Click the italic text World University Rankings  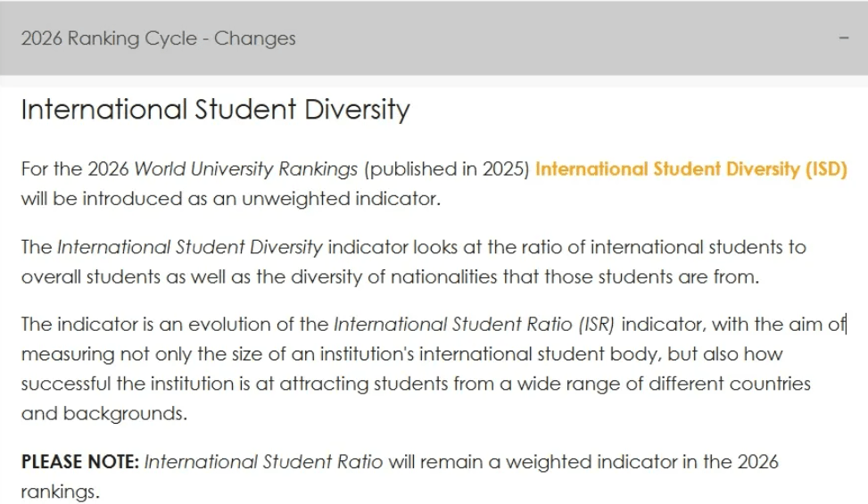pyautogui.click(x=246, y=169)
